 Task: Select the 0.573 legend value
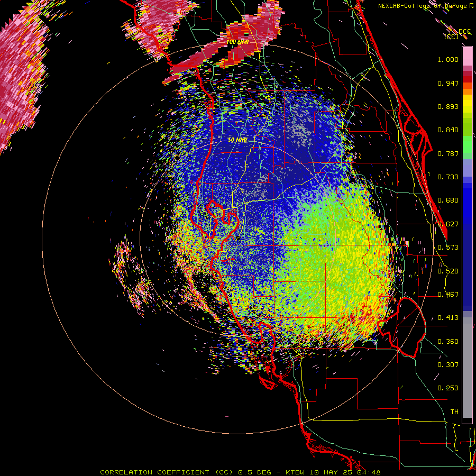[x=448, y=248]
